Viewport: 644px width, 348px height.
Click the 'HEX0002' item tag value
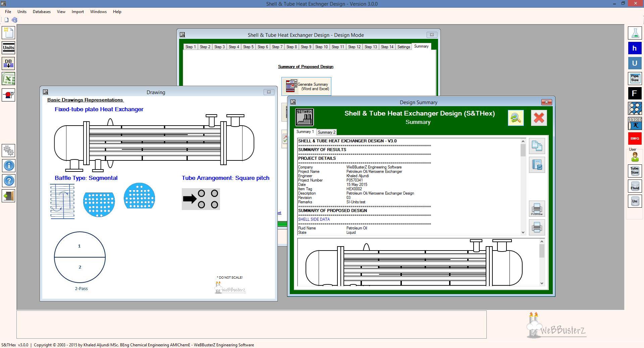354,189
